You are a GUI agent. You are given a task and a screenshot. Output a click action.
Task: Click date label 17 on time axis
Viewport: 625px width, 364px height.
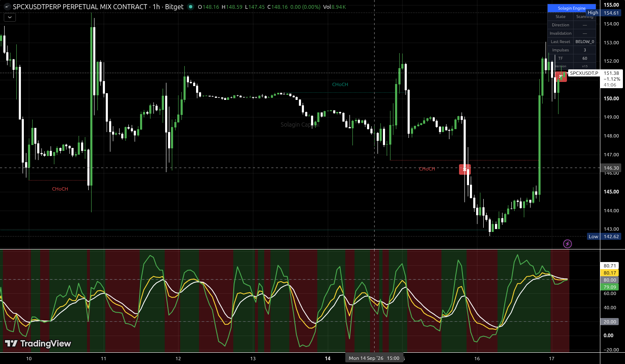[551, 359]
